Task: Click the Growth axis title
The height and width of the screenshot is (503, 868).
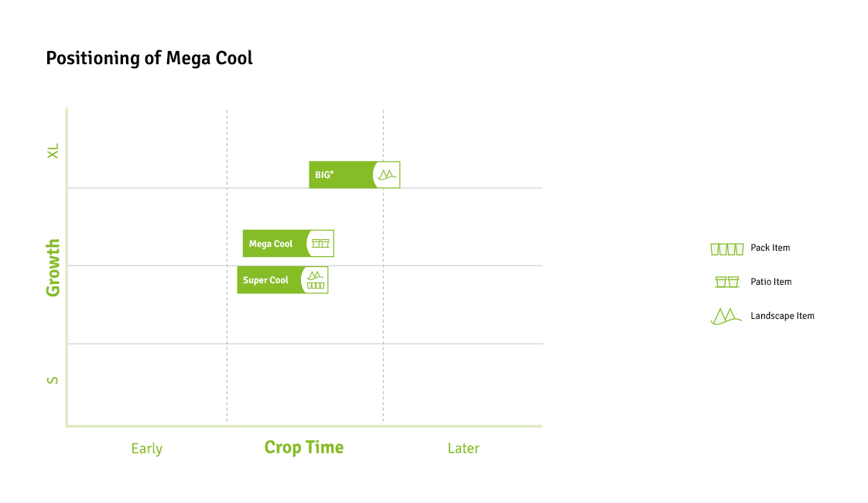Action: [x=53, y=268]
